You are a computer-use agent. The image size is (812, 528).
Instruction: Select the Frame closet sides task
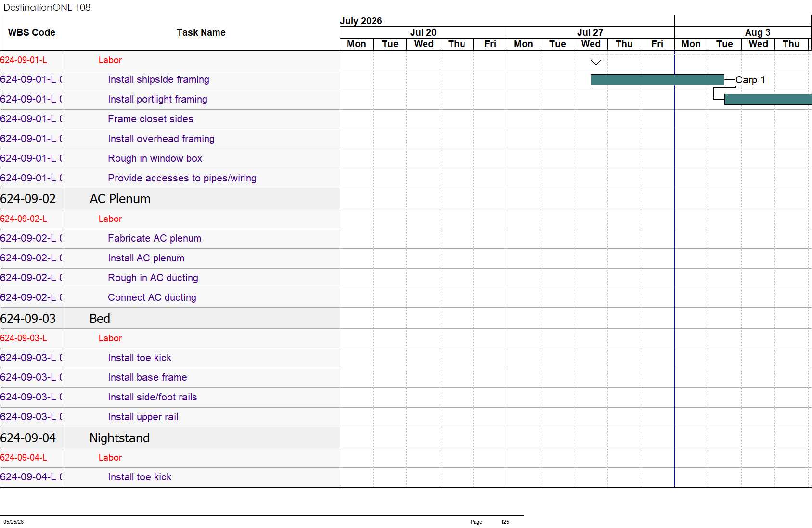(x=150, y=119)
